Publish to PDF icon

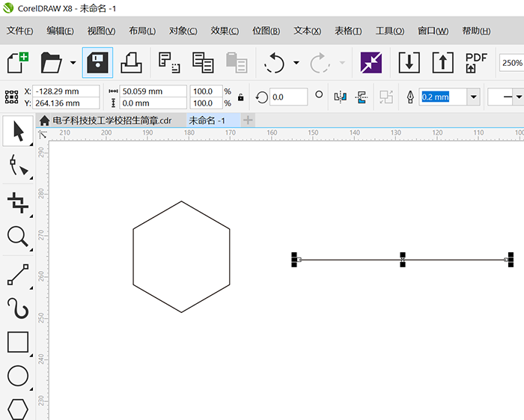(x=476, y=62)
